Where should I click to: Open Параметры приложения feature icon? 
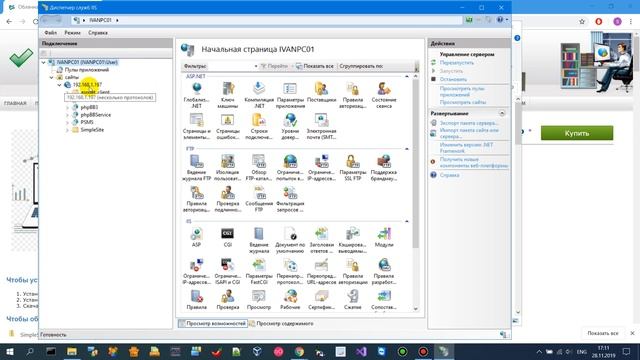click(290, 95)
